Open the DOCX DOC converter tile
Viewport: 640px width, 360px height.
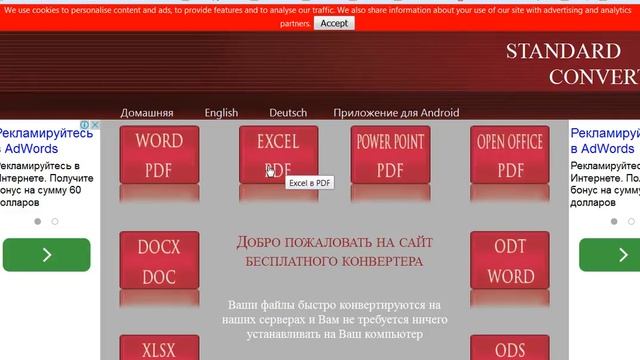coord(160,260)
